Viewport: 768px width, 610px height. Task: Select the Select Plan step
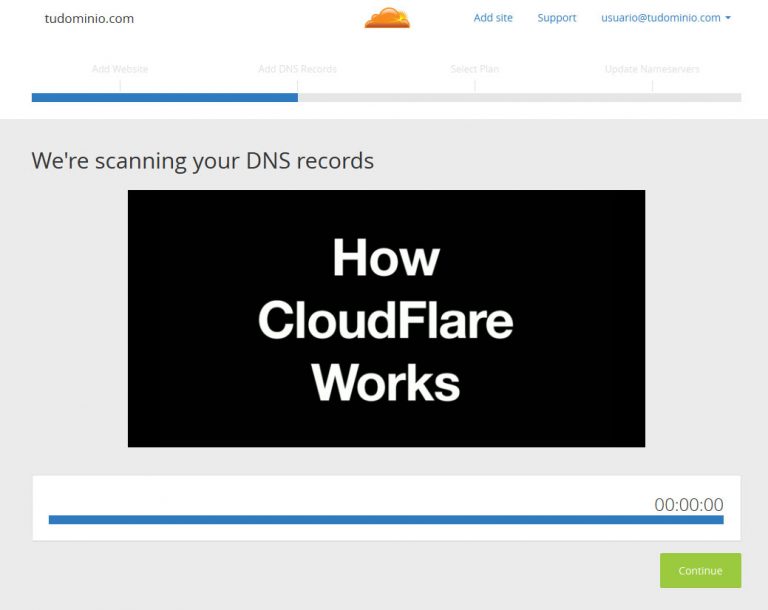475,69
